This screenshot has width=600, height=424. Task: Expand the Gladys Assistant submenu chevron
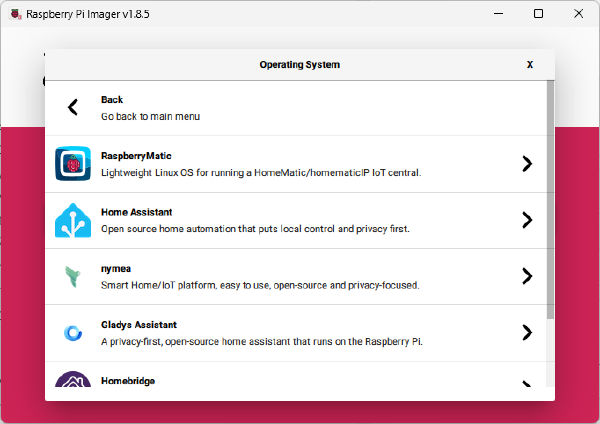coord(527,333)
